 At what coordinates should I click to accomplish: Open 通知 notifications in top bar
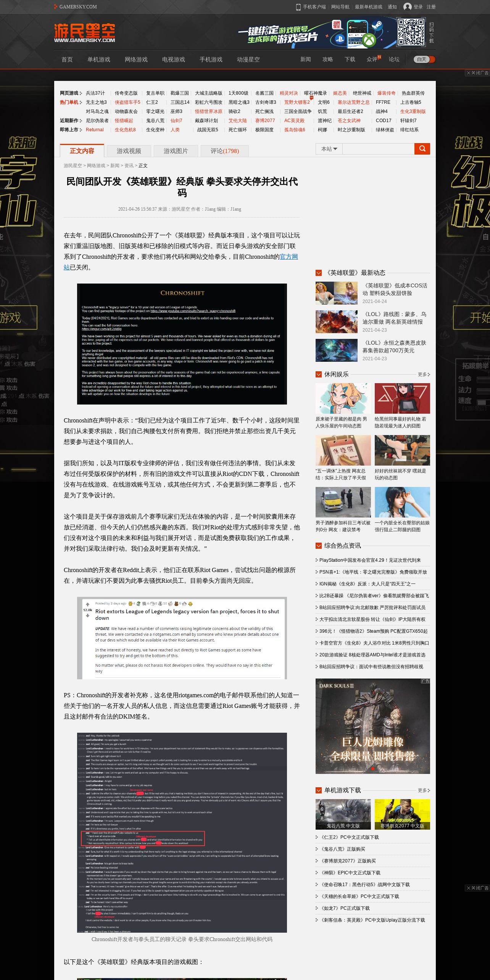click(392, 7)
